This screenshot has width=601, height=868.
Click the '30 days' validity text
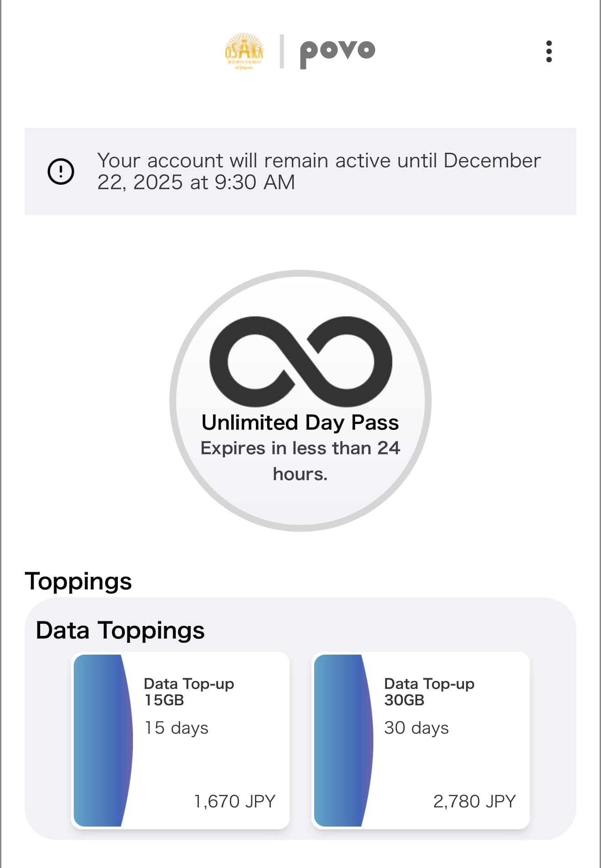(416, 728)
